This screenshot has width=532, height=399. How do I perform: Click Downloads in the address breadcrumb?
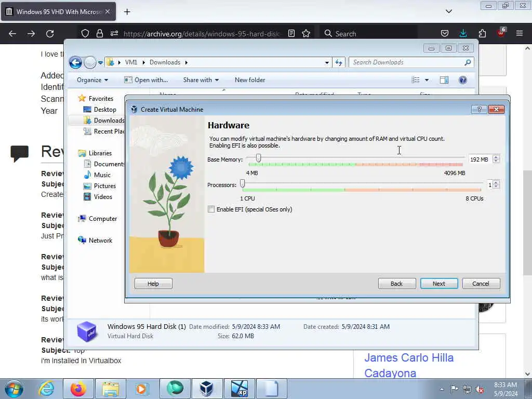[165, 62]
